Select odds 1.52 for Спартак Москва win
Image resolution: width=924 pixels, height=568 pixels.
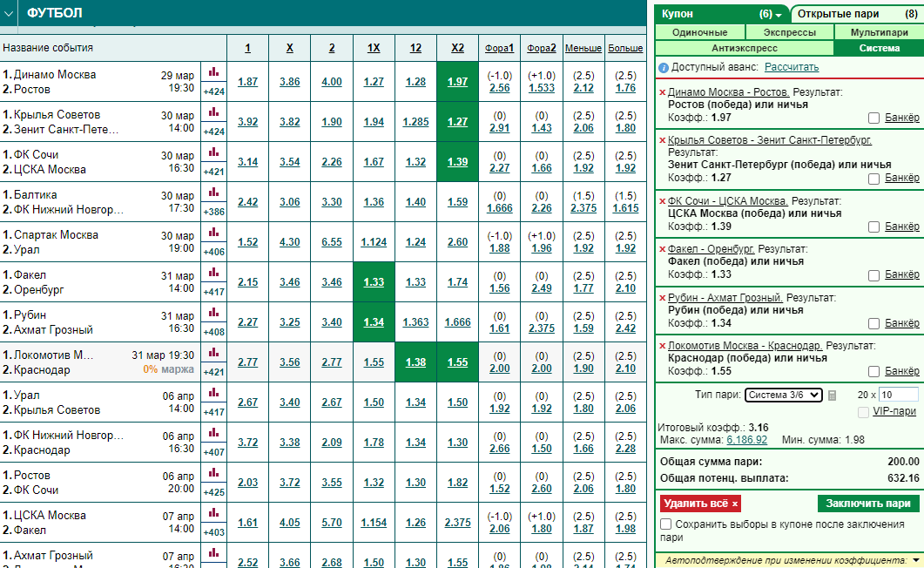click(247, 242)
